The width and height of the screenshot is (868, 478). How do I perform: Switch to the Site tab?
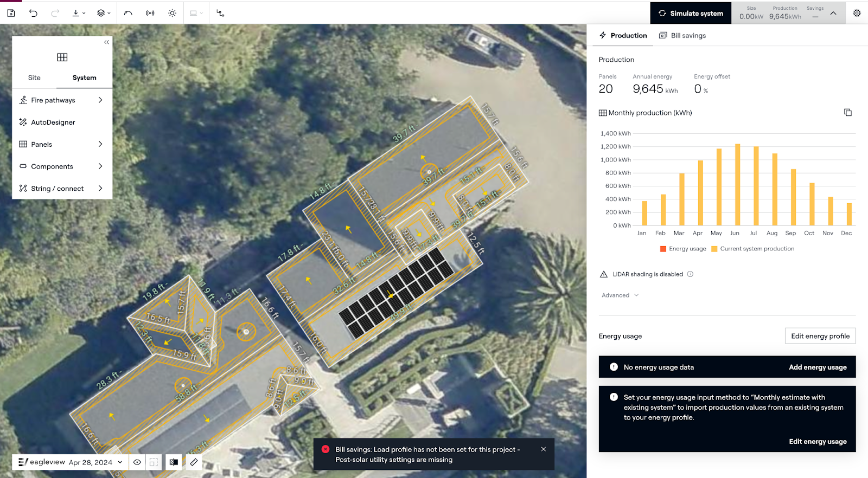[34, 77]
